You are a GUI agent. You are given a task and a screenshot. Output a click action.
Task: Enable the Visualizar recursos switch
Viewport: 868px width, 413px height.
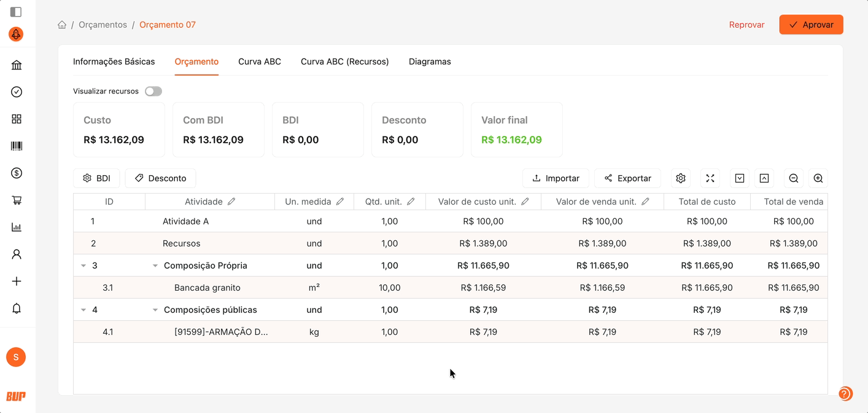(x=153, y=92)
